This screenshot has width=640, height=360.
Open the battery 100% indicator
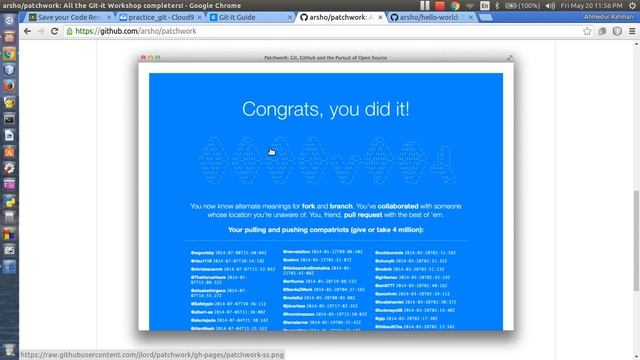point(522,6)
